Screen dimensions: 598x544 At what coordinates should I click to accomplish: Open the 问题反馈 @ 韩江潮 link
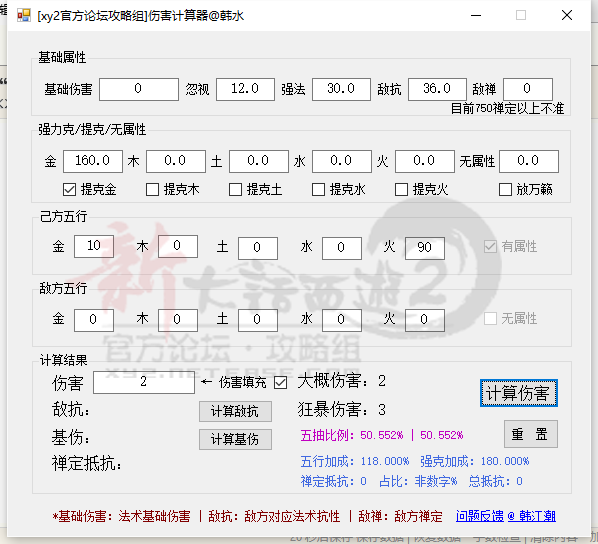(506, 516)
